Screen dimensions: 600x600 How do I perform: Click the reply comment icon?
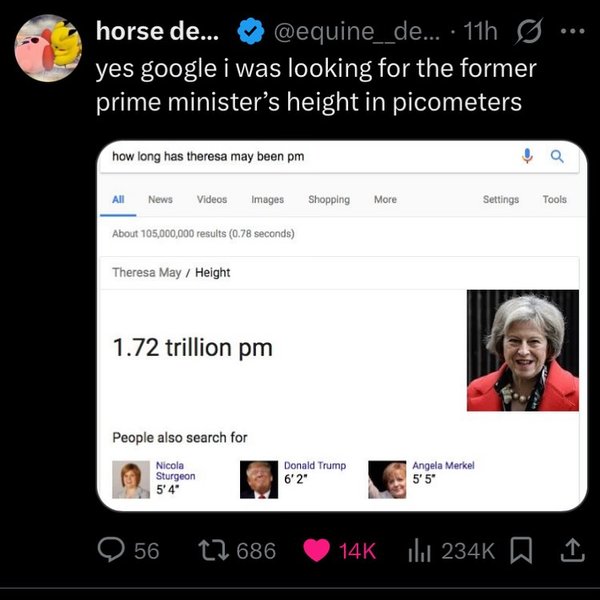click(x=111, y=550)
